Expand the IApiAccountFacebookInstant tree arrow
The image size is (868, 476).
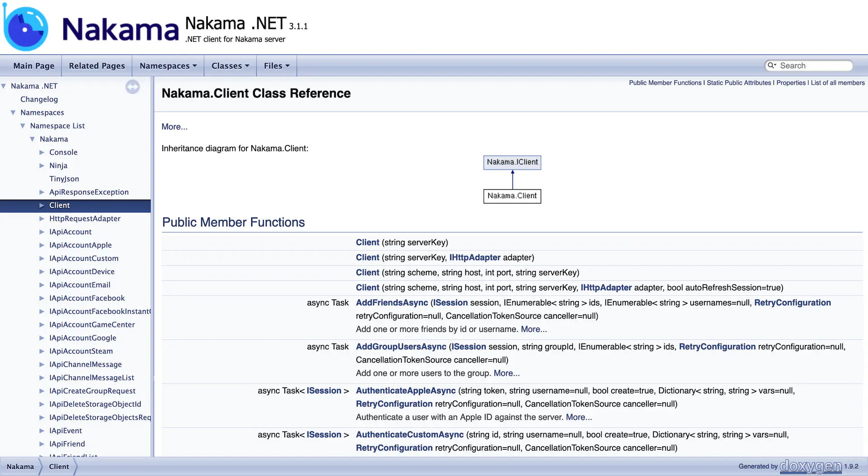click(42, 311)
